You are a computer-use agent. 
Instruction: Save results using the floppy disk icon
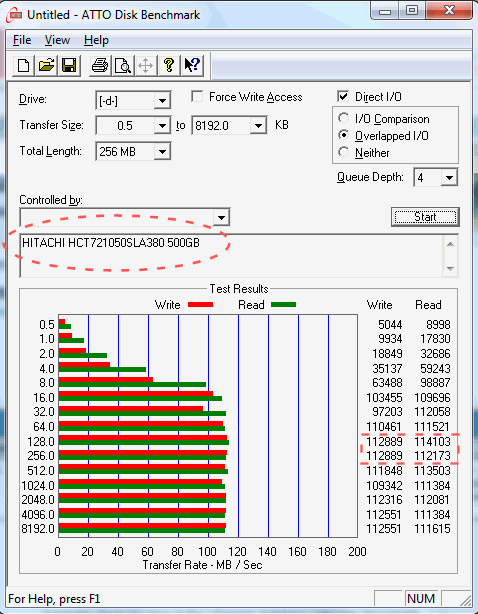click(x=69, y=65)
